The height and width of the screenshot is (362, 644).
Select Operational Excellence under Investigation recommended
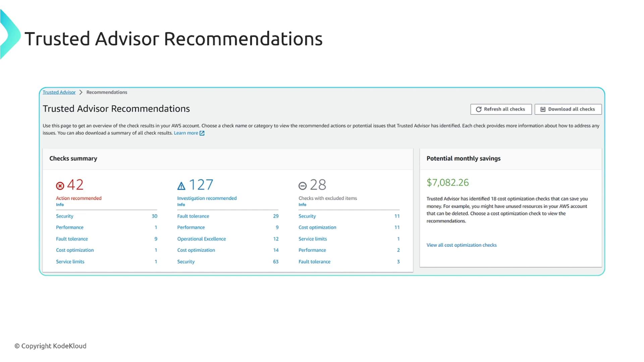(x=201, y=239)
